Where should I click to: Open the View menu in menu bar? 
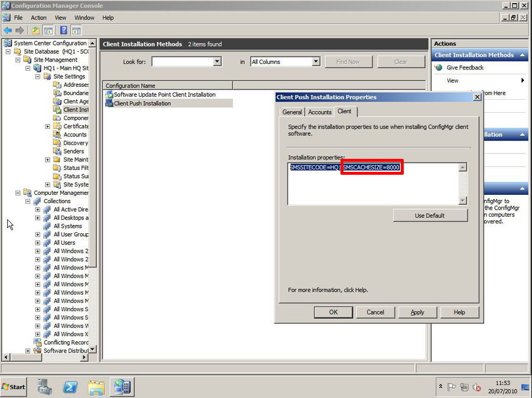(x=60, y=18)
